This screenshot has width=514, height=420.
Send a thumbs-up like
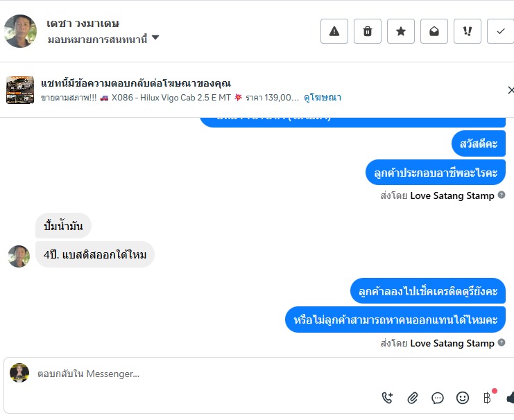[x=510, y=398]
